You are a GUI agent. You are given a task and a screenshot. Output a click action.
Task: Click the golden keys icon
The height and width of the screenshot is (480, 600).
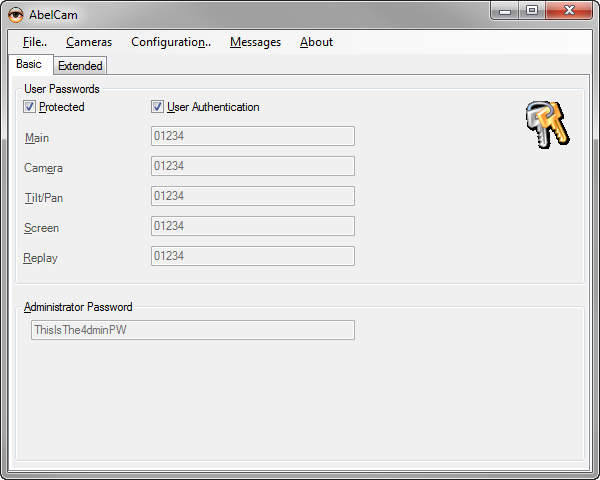546,125
